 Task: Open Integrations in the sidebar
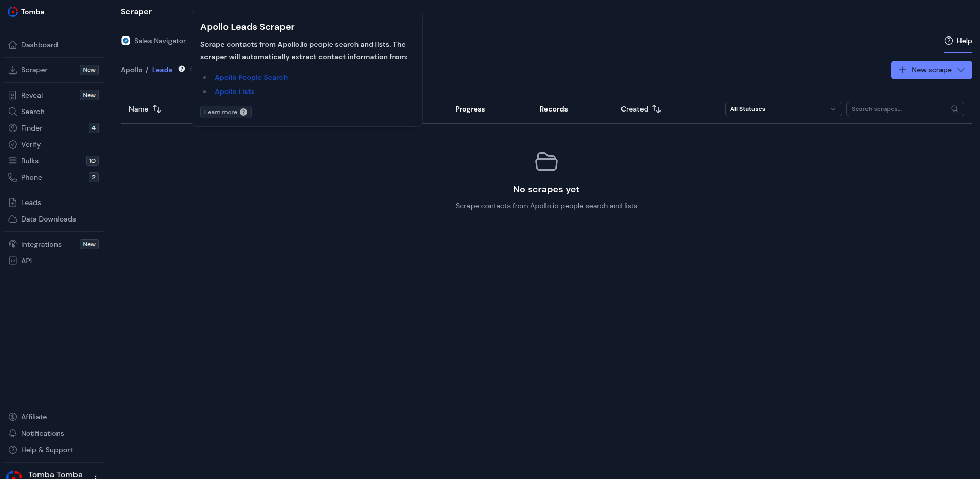[41, 245]
